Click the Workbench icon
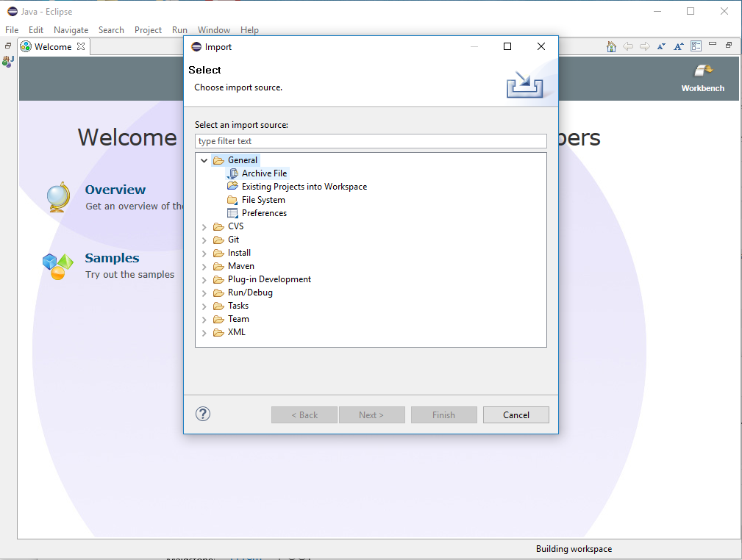 (703, 71)
